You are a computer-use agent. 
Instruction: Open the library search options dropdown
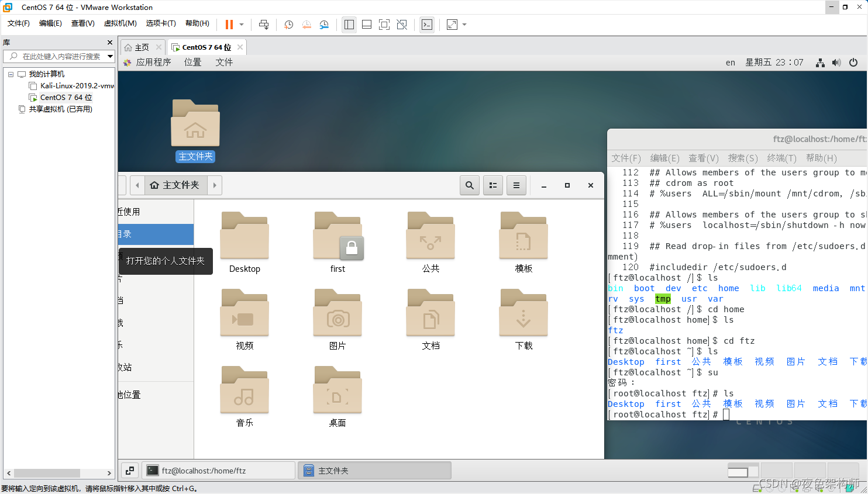point(109,56)
